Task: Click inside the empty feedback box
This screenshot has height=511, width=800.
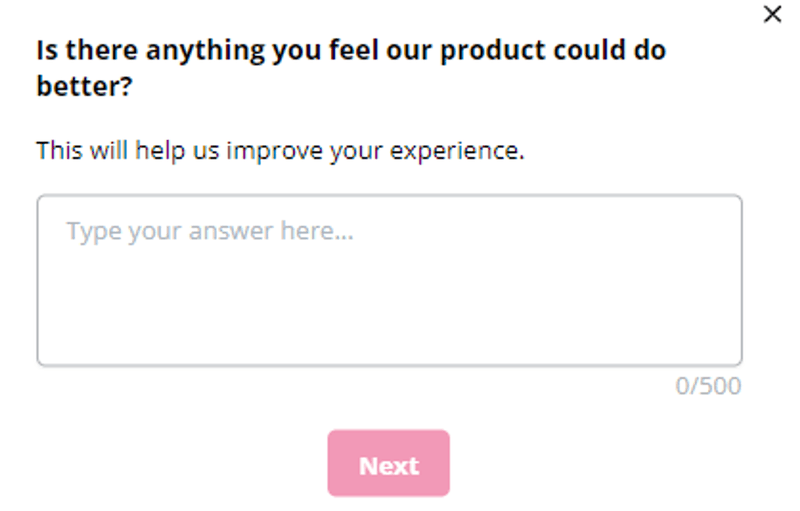Action: pos(389,290)
